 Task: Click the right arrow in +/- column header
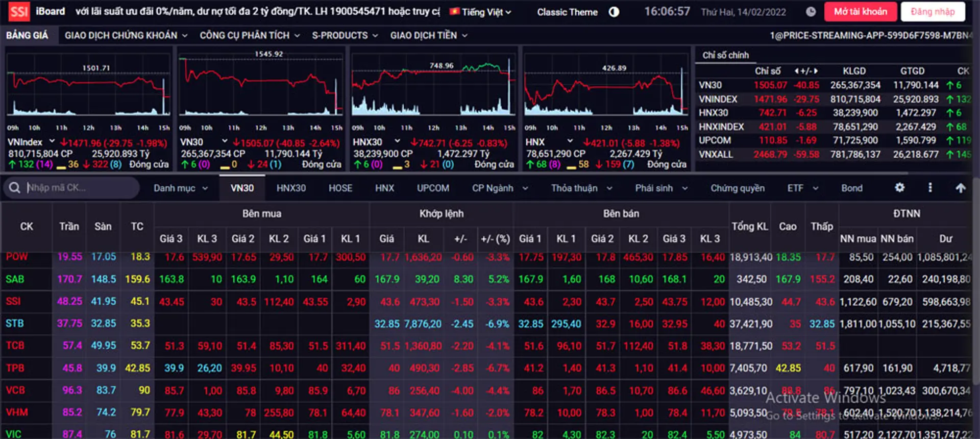(x=816, y=71)
